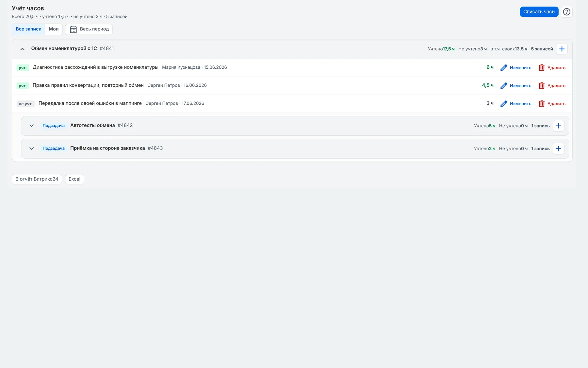Open the Весь период filter
The image size is (588, 368).
click(x=89, y=29)
